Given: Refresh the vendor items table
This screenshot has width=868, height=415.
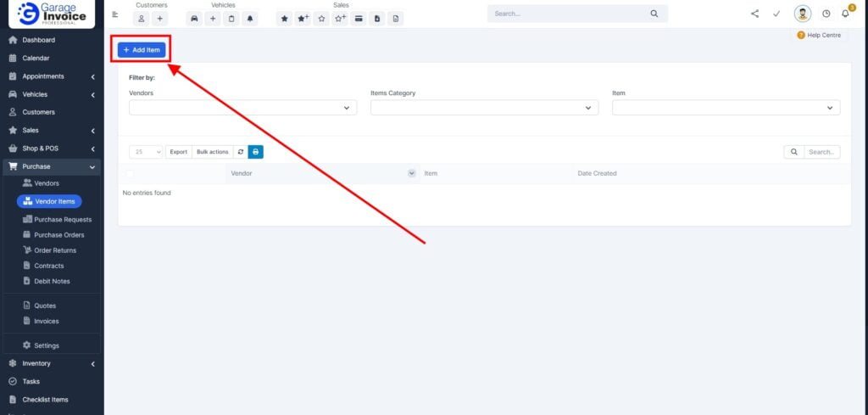Looking at the screenshot, I should 241,152.
